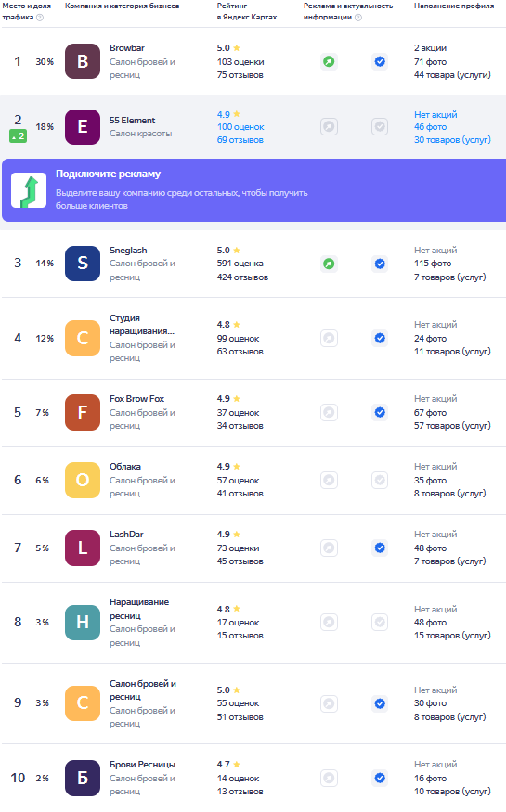Select the Брови Ресницы company name
This screenshot has width=506, height=812.
tap(142, 765)
